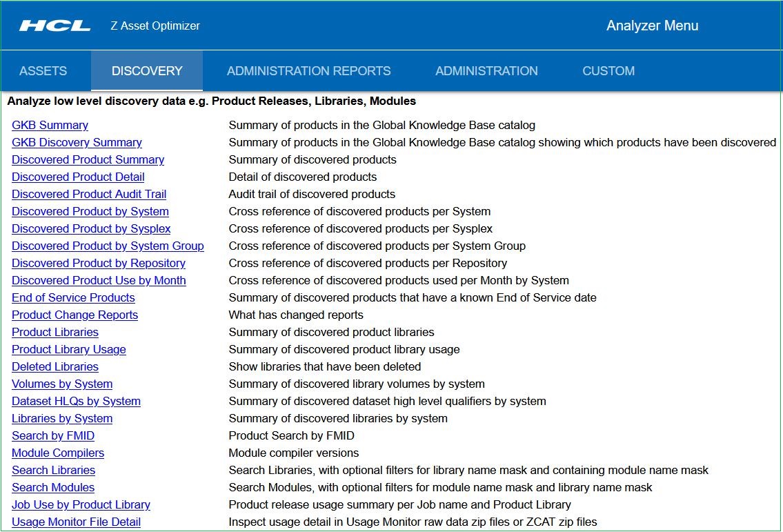Screen dimensions: 783x532
Task: Open Search by FMID
Action: click(x=53, y=435)
